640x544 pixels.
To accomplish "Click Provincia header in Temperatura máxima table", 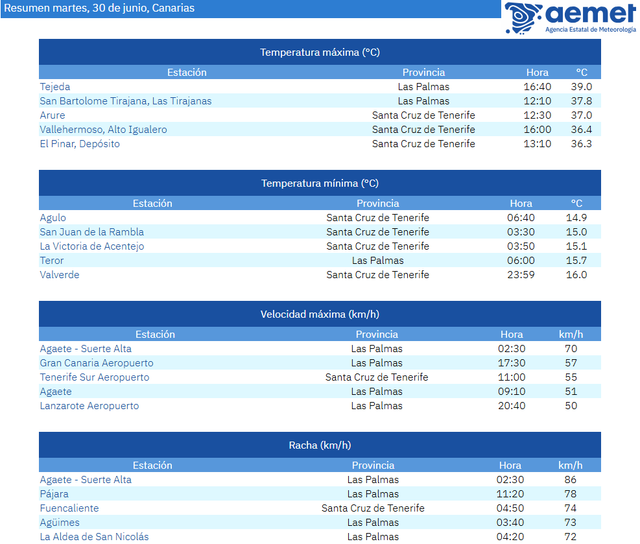I will [x=424, y=72].
